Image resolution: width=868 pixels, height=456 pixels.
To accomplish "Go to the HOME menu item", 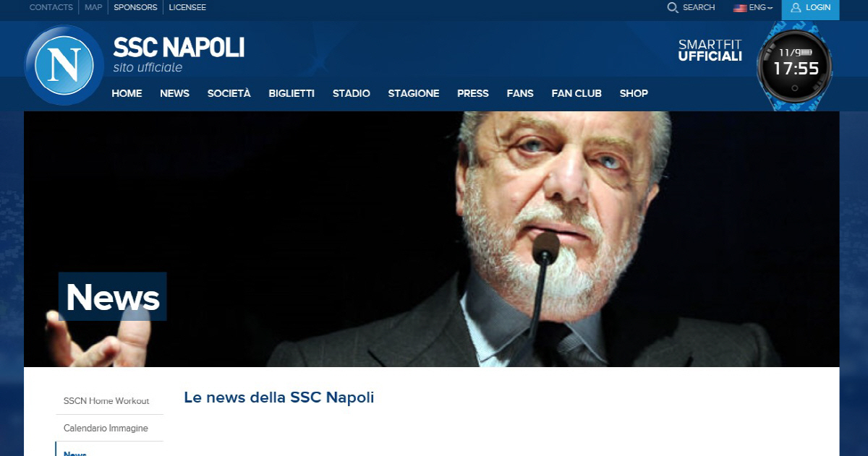I will 127,93.
